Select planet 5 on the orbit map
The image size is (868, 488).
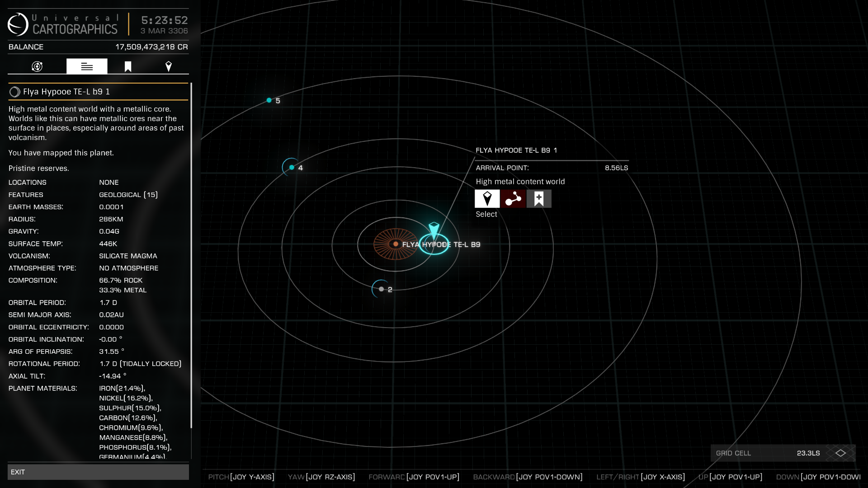pos(269,100)
